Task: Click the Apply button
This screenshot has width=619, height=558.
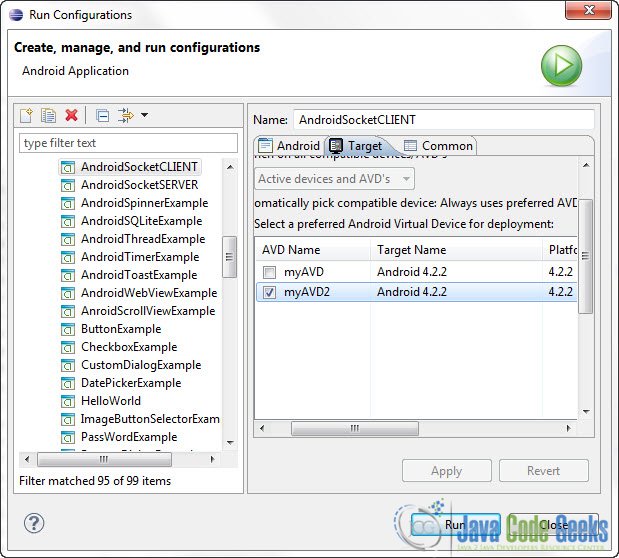Action: 446,471
